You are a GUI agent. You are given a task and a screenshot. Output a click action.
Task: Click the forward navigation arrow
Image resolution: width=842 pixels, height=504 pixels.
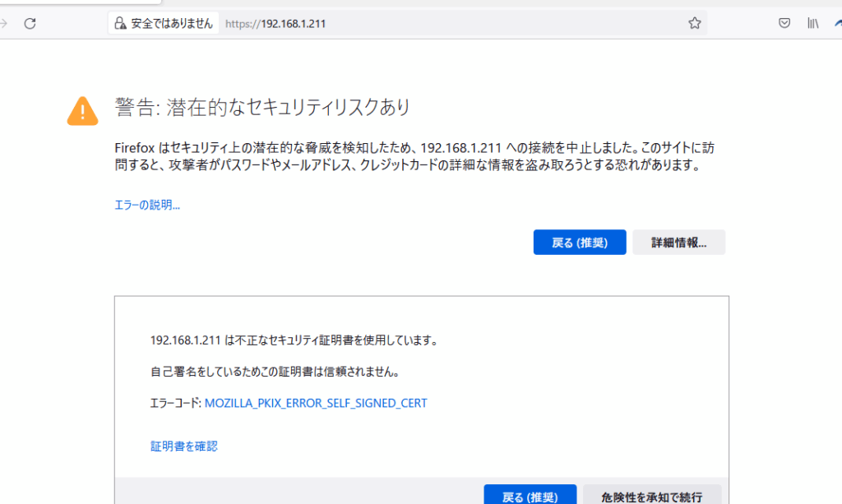coord(3,23)
